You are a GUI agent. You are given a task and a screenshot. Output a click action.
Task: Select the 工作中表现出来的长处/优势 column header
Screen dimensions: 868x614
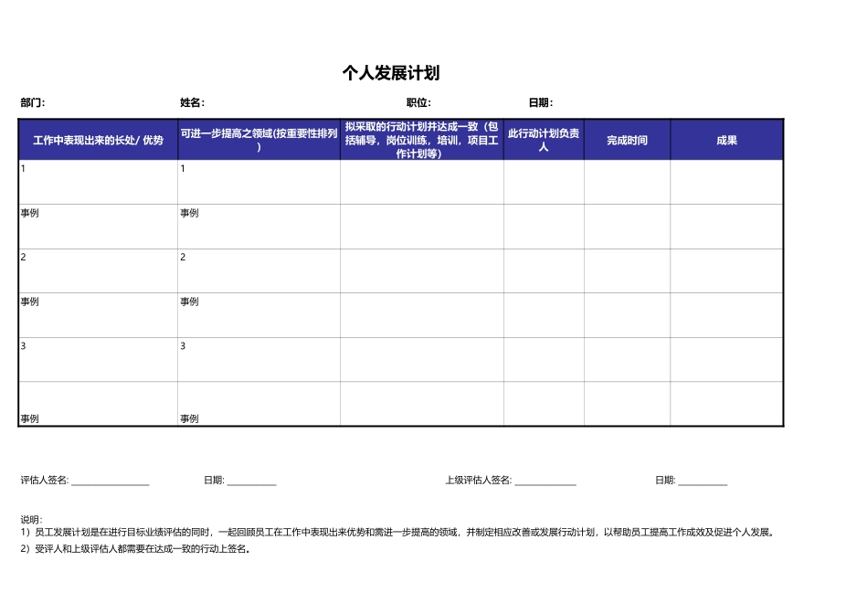pos(95,142)
